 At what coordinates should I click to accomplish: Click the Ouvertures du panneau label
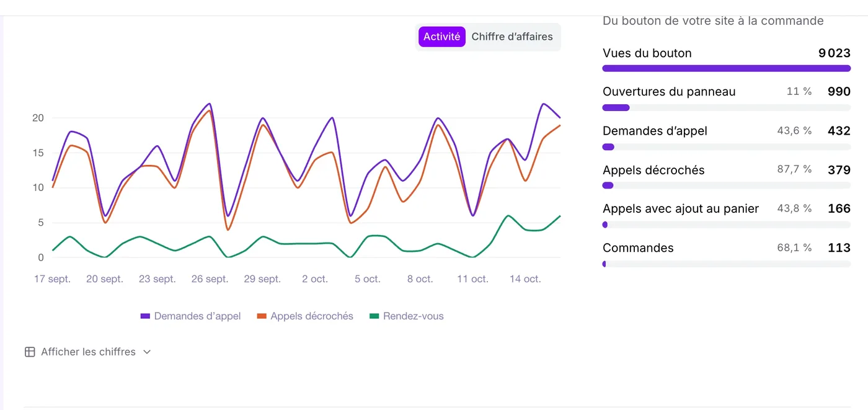[669, 92]
